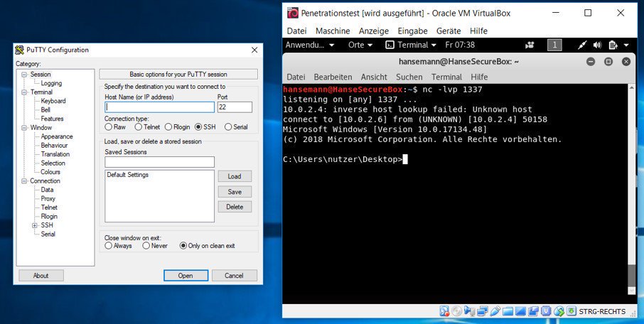Open terminal Bearbeiten menu
The width and height of the screenshot is (644, 324).
pyautogui.click(x=333, y=77)
